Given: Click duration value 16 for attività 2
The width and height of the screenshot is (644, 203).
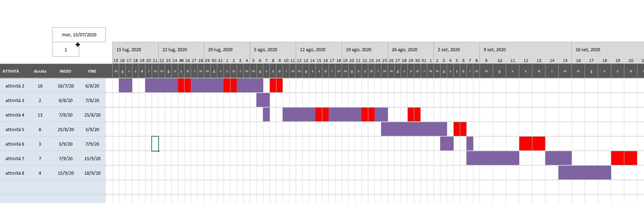Looking at the screenshot, I should pyautogui.click(x=40, y=86).
